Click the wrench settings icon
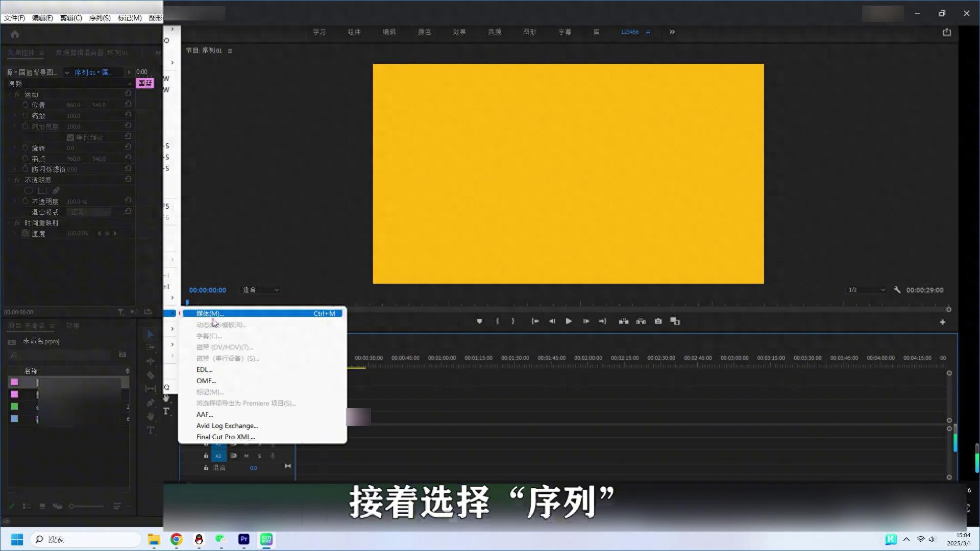Viewport: 980px width, 551px height. click(x=897, y=290)
